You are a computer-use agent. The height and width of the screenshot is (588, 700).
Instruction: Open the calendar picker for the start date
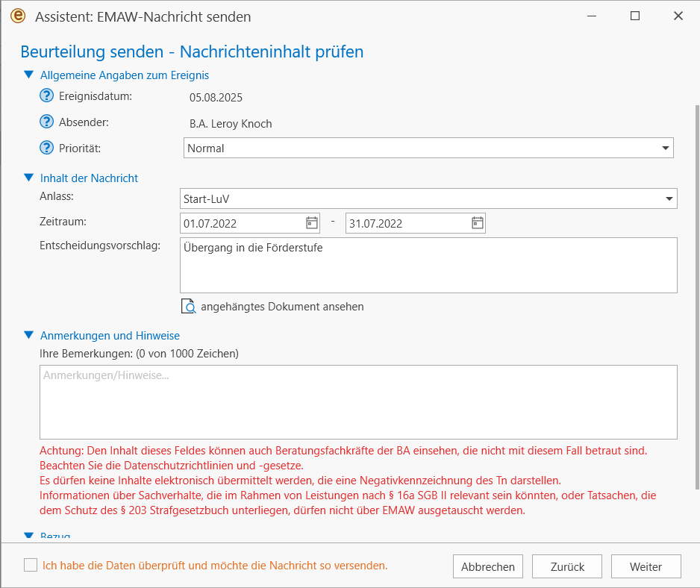point(312,223)
